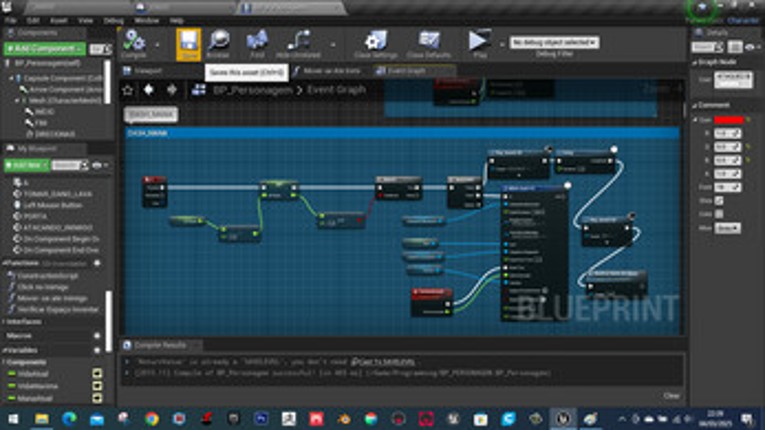Collapse the Graph Node section in Details

(x=695, y=62)
